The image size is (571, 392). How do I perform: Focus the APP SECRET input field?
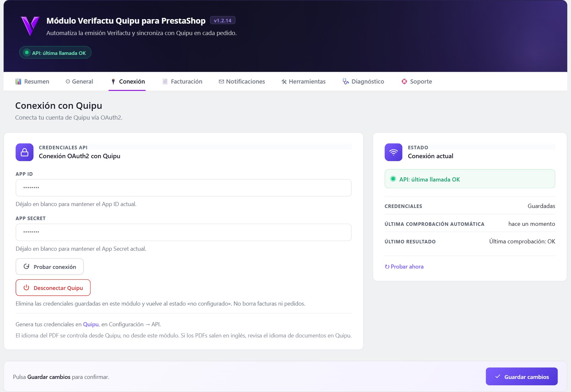tap(183, 232)
